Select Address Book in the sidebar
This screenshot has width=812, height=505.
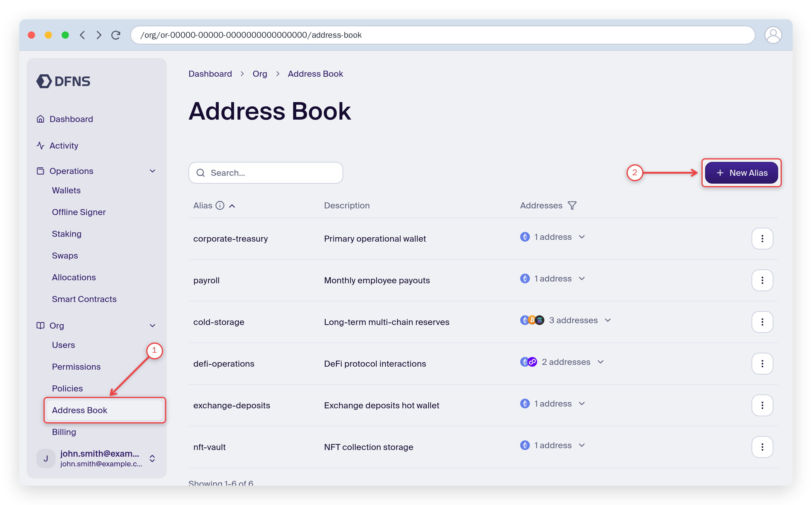pyautogui.click(x=105, y=410)
